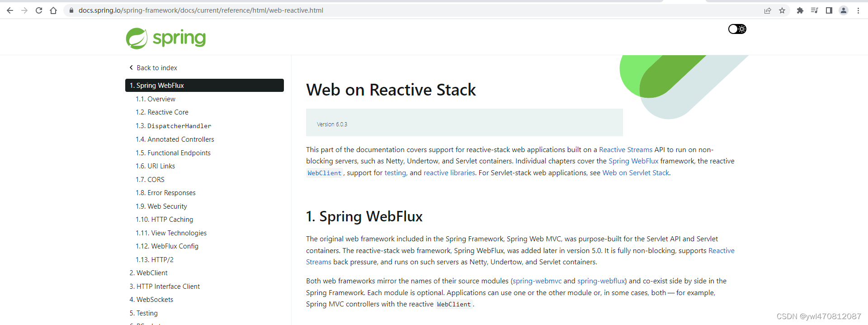Open 1.8. Error Responses section
The image size is (868, 325).
click(x=165, y=193)
